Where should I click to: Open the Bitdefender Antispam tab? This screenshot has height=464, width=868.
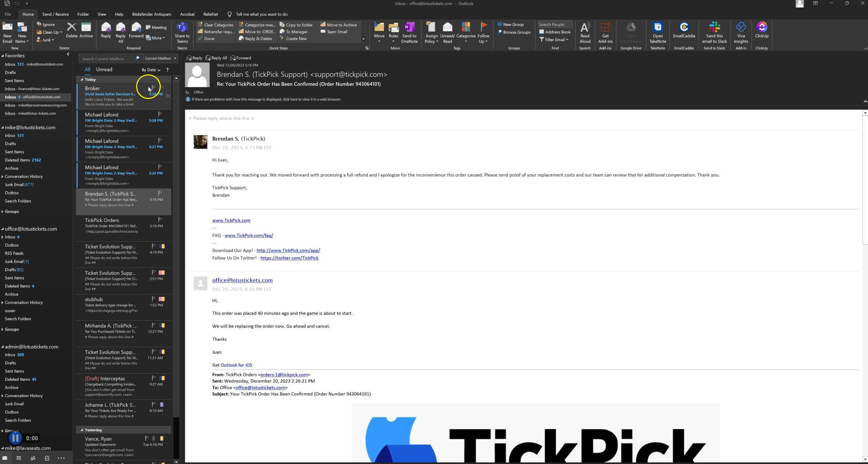click(x=151, y=14)
